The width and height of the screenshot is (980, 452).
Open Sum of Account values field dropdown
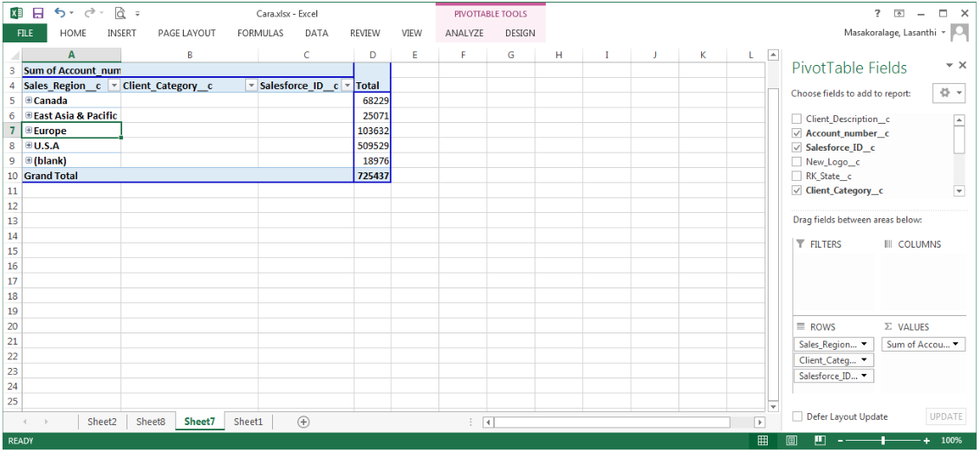[957, 344]
